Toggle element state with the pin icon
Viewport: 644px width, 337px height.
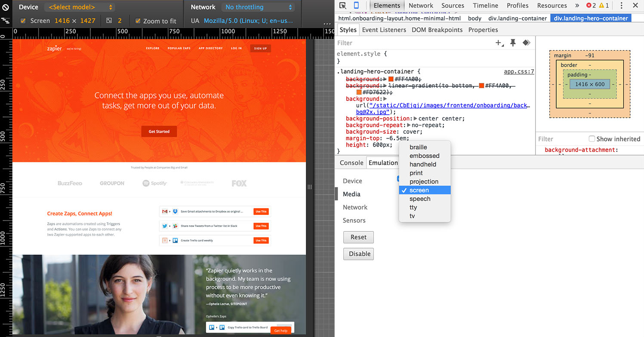(512, 43)
